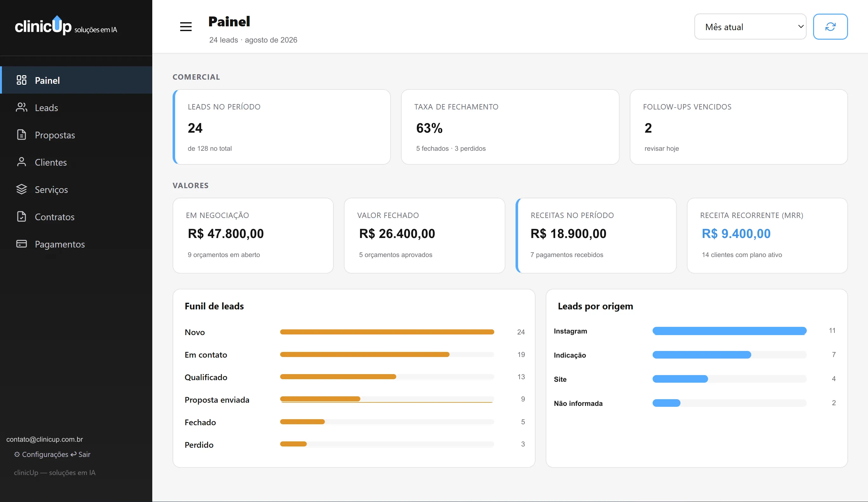Click the Novo funnel progress bar

[387, 332]
